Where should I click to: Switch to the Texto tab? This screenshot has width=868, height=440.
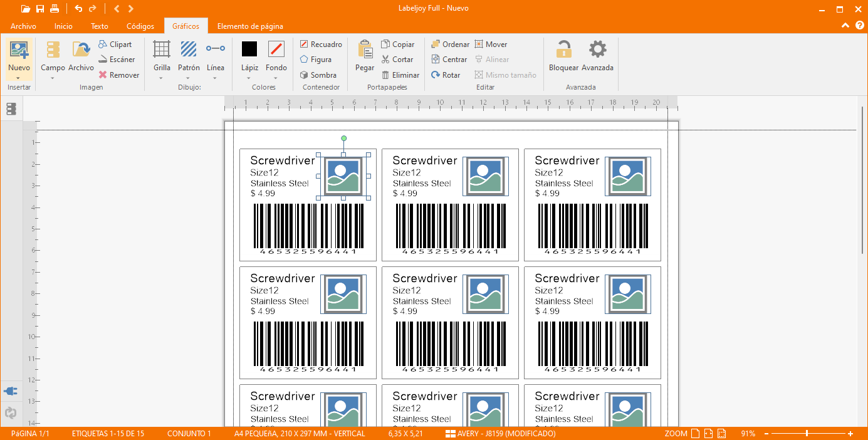tap(100, 26)
